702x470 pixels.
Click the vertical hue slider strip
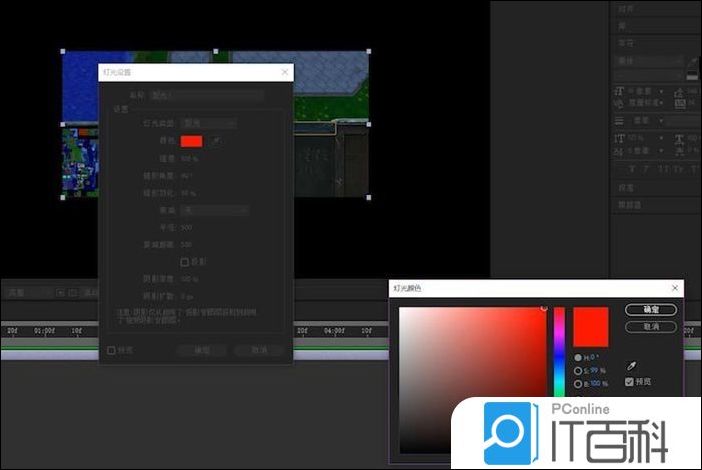click(559, 351)
